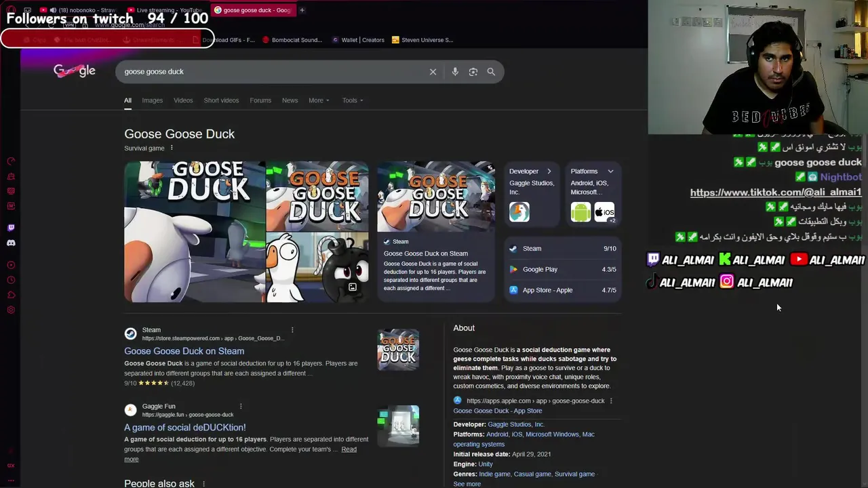Image resolution: width=868 pixels, height=488 pixels.
Task: Open A game of social deDUCKtion link
Action: tap(184, 428)
